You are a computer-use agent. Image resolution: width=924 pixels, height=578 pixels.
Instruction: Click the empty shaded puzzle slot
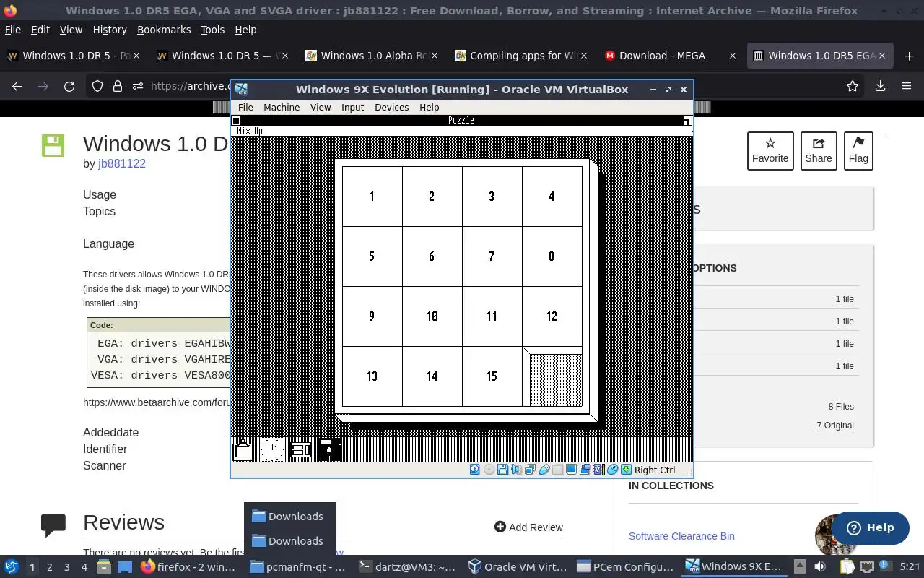[555, 380]
